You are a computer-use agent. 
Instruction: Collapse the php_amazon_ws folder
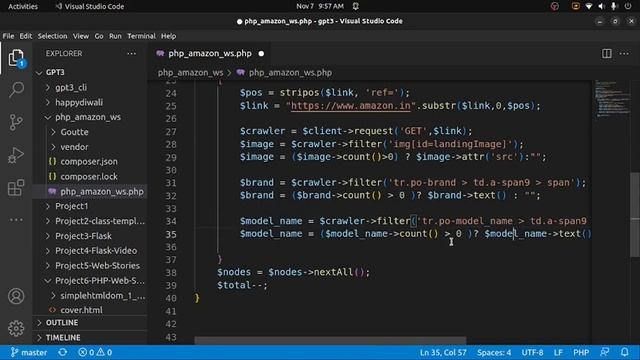48,117
